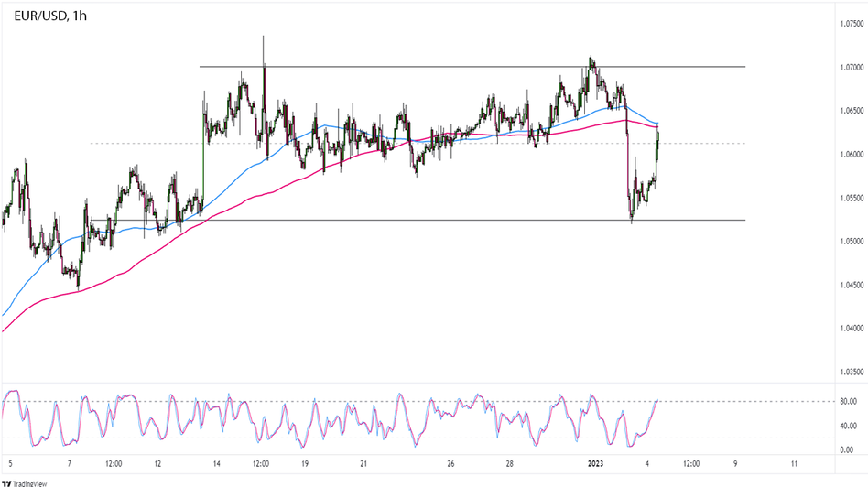Click the date label 19 on time axis

(x=305, y=464)
